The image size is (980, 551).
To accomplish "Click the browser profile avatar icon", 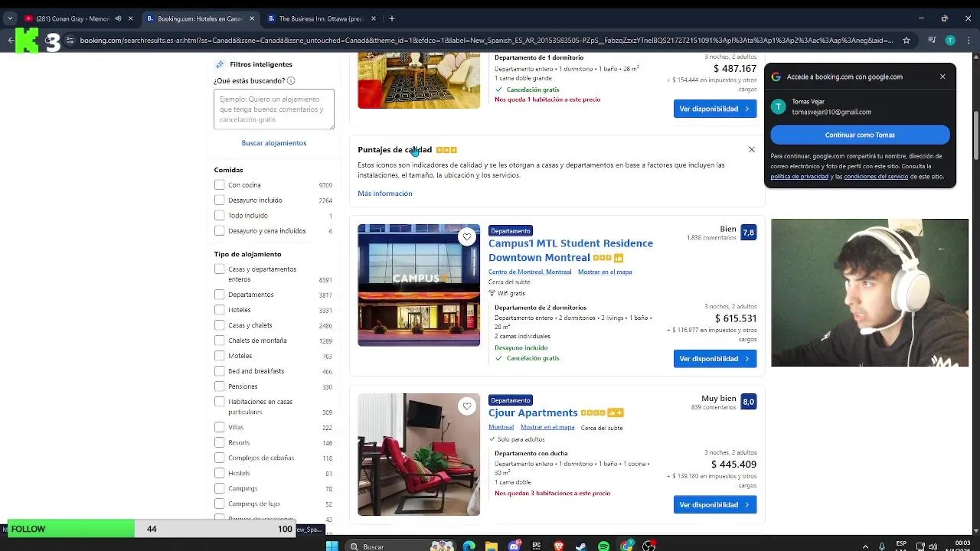I will pyautogui.click(x=950, y=40).
